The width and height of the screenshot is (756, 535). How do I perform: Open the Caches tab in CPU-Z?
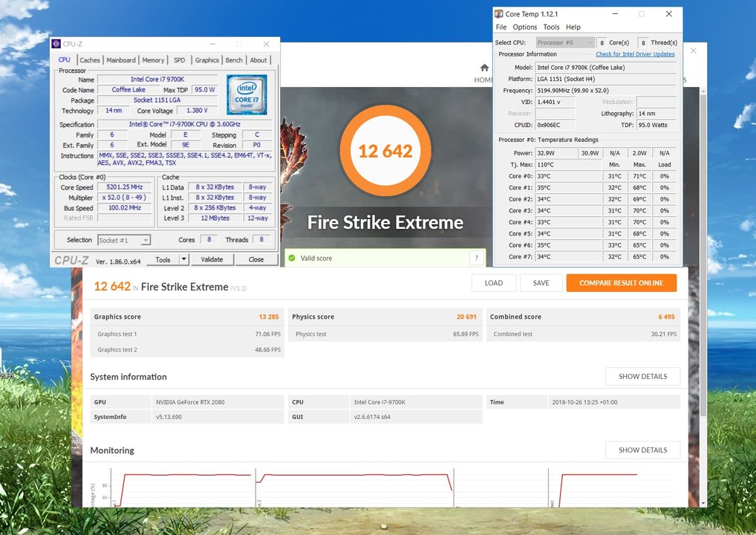pyautogui.click(x=90, y=60)
